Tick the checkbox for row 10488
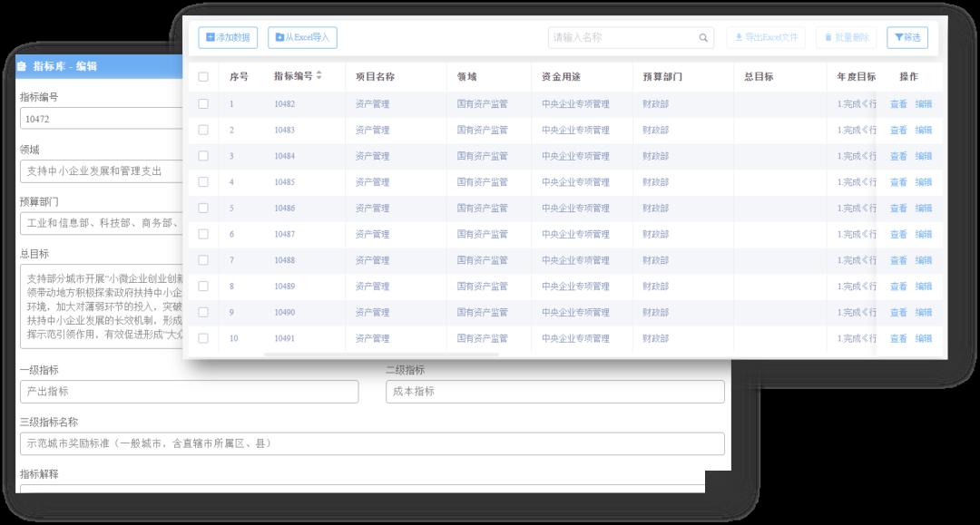 coord(203,259)
